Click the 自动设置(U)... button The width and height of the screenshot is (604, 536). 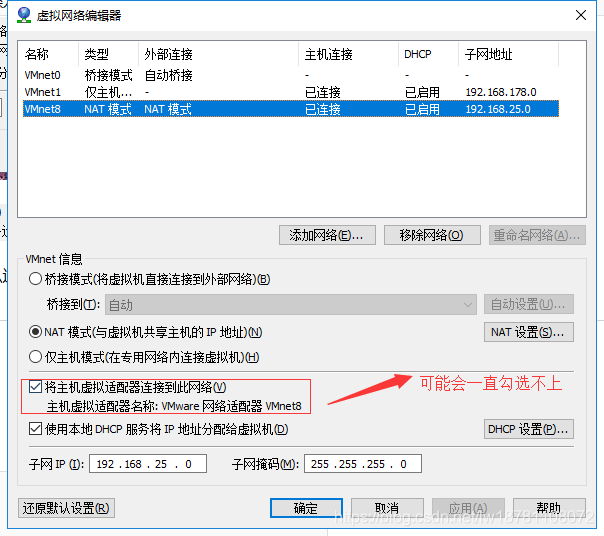coord(528,304)
